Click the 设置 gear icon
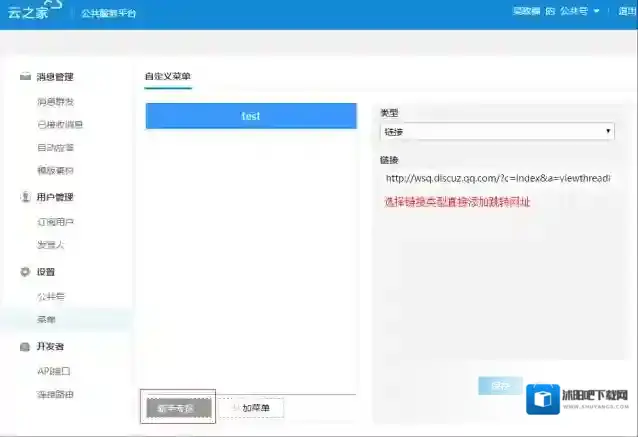Screen dimensions: 638x437 (25, 272)
